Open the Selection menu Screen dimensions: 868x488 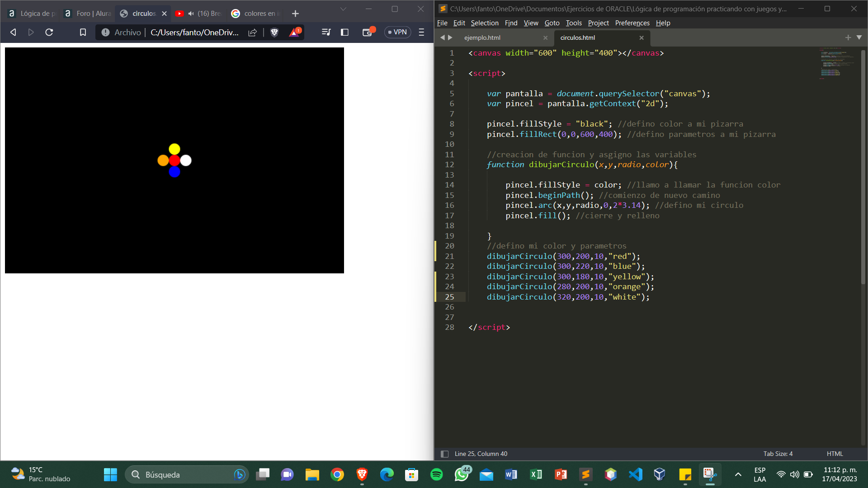point(485,23)
